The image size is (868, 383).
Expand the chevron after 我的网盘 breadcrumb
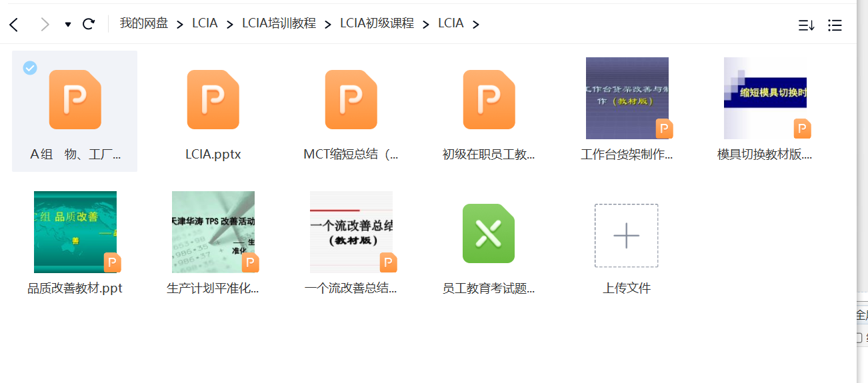[x=180, y=25]
